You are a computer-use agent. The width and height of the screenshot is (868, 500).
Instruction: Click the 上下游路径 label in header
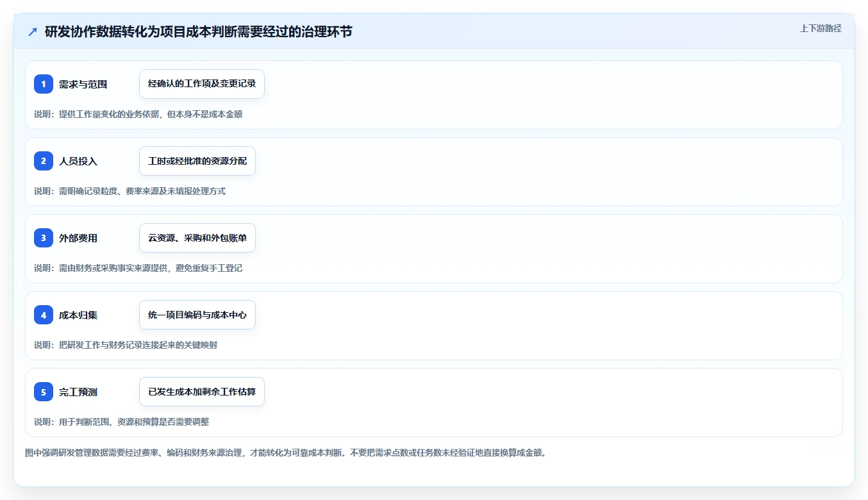coord(821,28)
